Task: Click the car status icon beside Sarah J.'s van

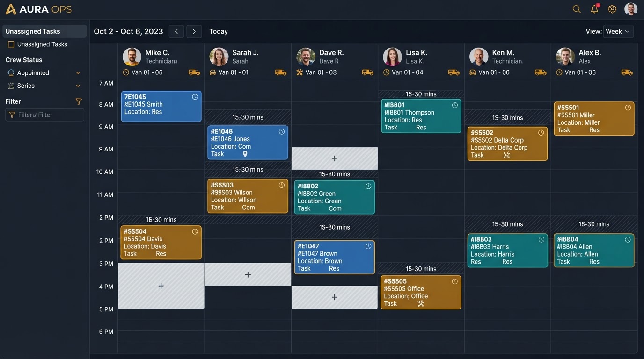Action: coord(213,72)
